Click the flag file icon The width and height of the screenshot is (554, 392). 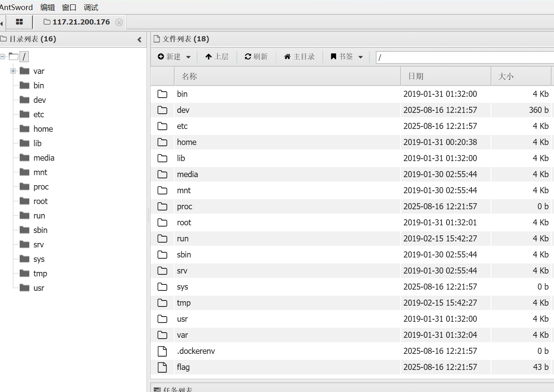coord(162,367)
